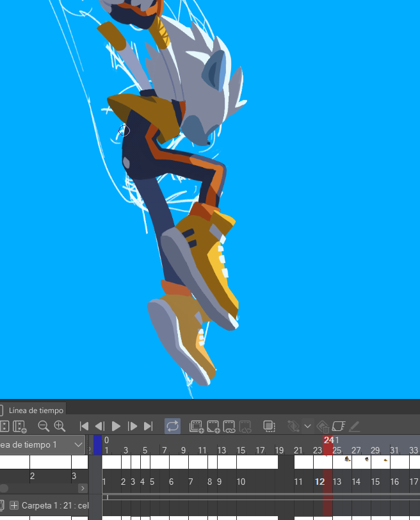Toggle onion skin display
The height and width of the screenshot is (520, 420).
point(269,426)
